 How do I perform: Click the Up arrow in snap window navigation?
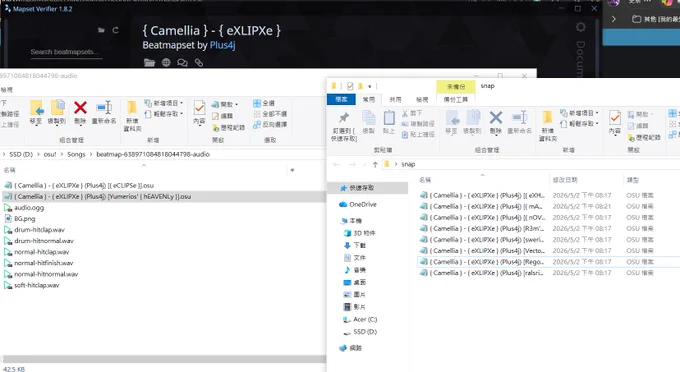coord(375,164)
